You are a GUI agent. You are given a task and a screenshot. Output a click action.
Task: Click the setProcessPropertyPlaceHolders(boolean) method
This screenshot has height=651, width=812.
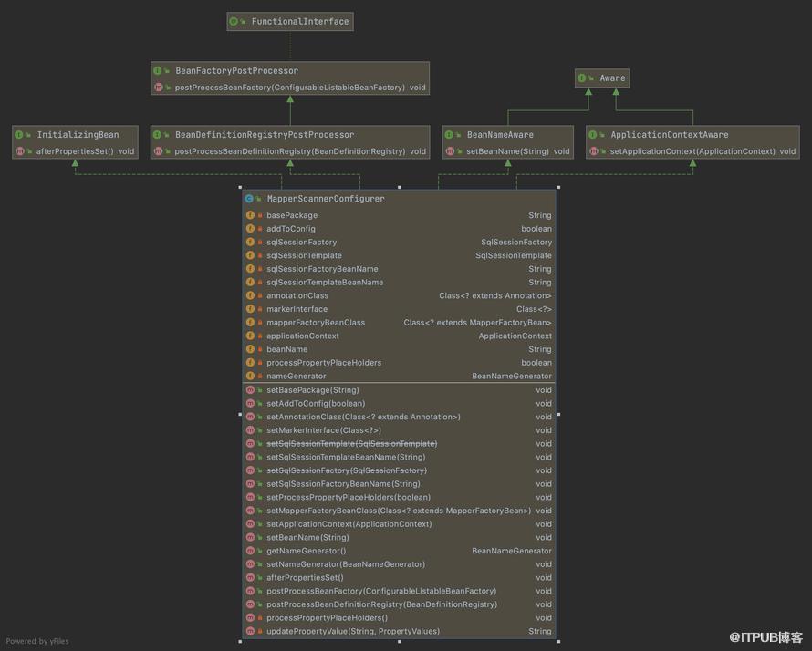(x=349, y=497)
